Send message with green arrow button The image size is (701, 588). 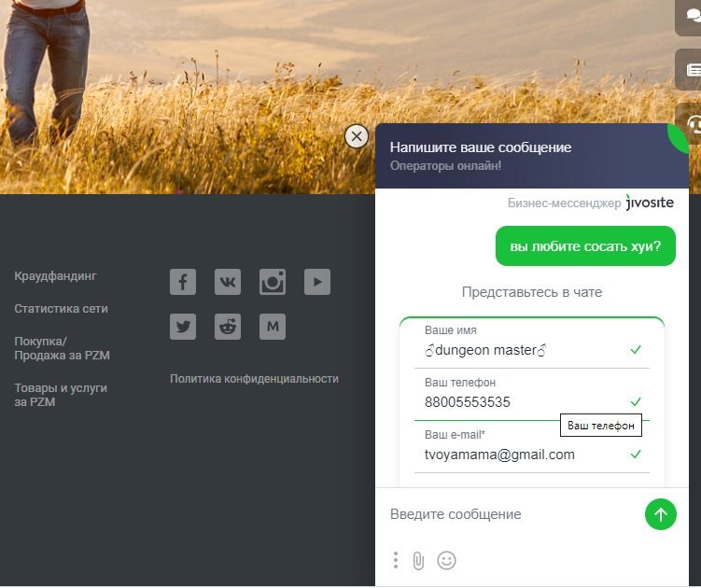(661, 514)
